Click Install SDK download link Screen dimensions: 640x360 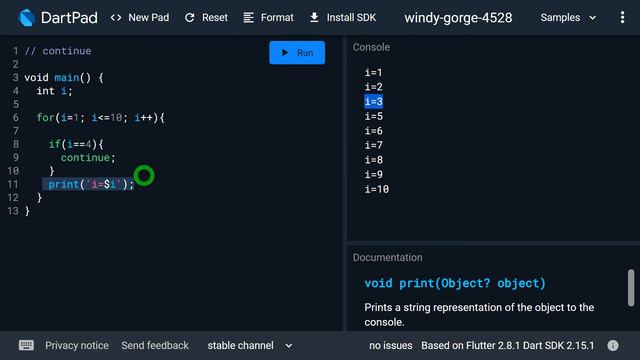pyautogui.click(x=343, y=18)
